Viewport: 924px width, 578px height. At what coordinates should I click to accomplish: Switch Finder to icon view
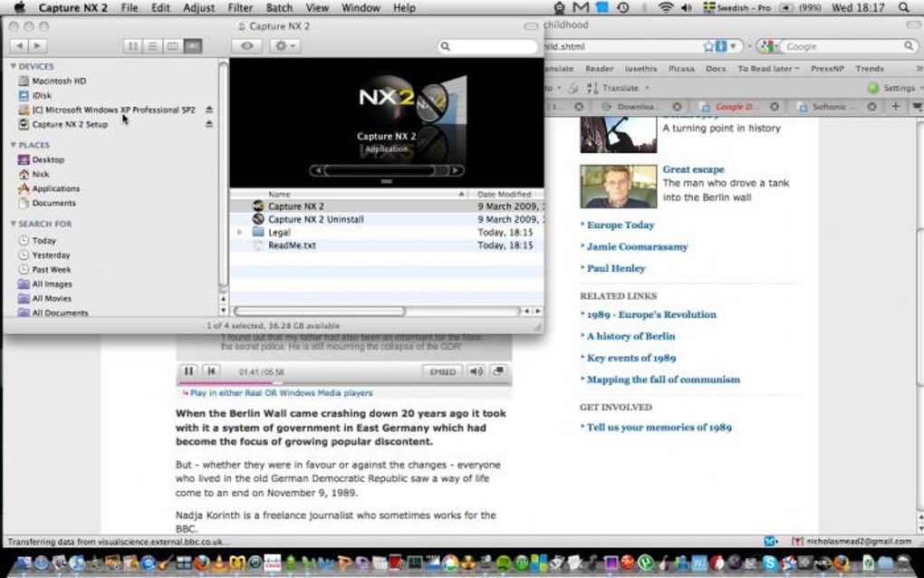tap(132, 46)
